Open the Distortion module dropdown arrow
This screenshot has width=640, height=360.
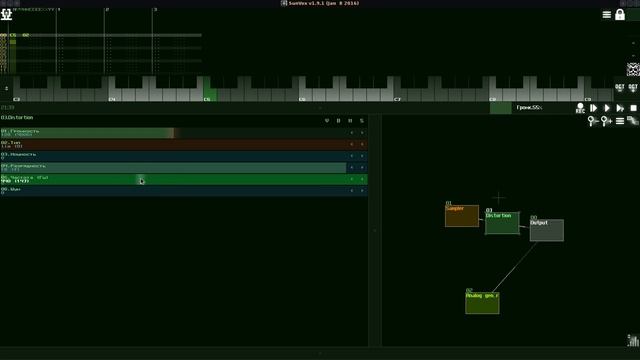pyautogui.click(x=327, y=121)
